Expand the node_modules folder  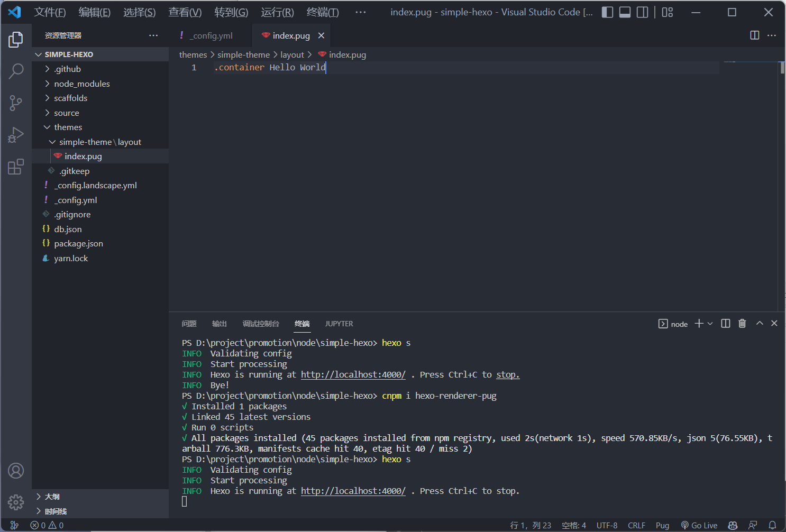tap(81, 84)
